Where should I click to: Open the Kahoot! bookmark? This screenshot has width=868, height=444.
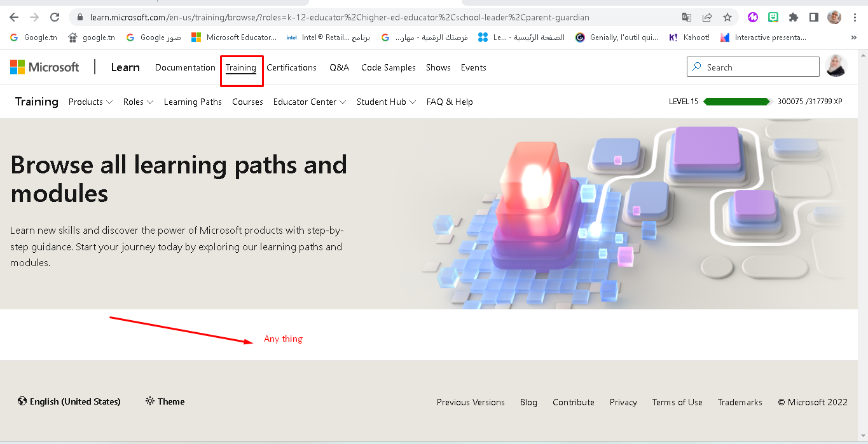689,37
